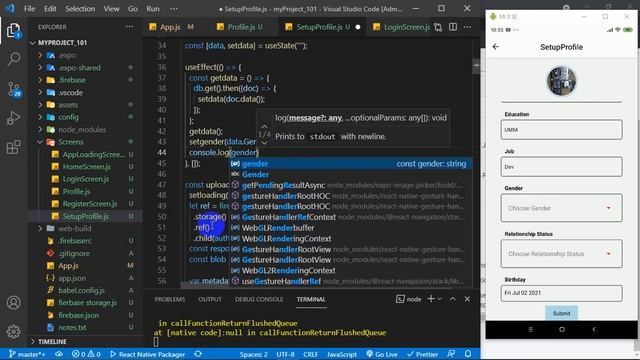Open Source Control view in activity bar
The width and height of the screenshot is (640, 360).
pos(13,89)
